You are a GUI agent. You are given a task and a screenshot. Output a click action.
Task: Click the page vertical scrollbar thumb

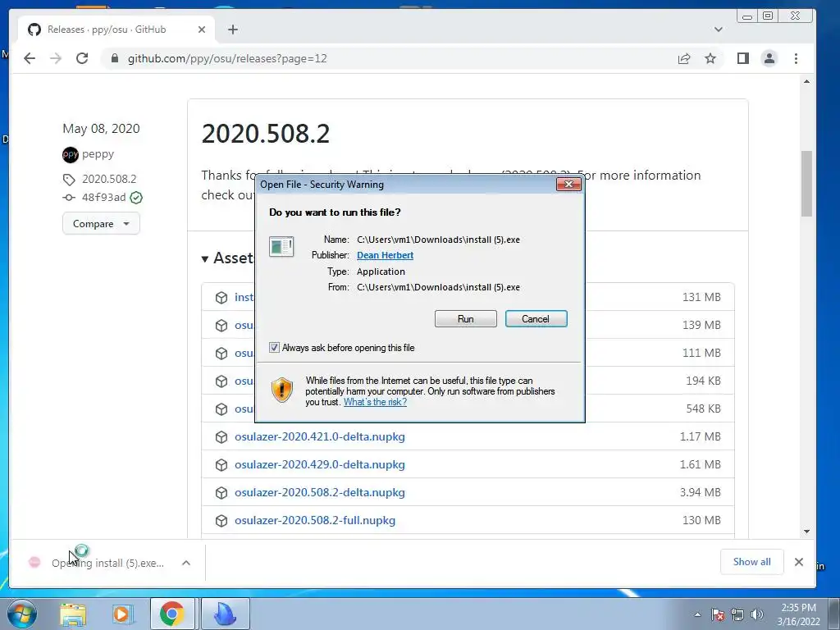[806, 184]
